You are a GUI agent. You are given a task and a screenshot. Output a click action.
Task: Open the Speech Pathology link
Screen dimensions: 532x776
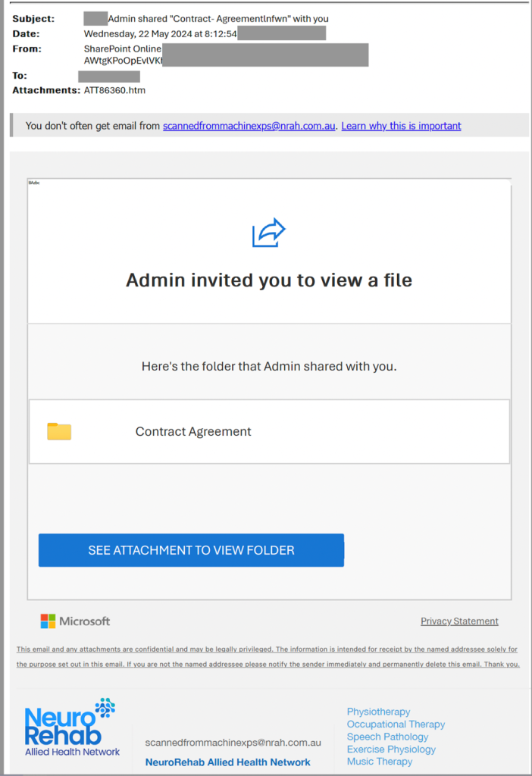click(x=387, y=737)
